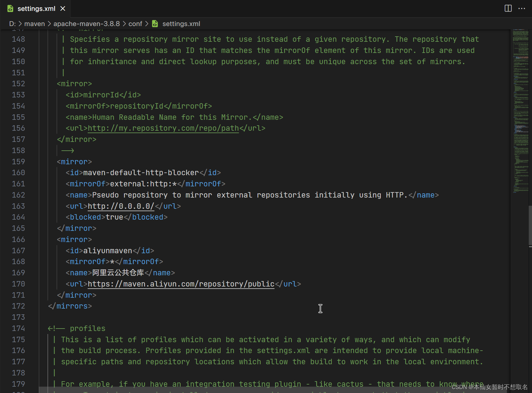The height and width of the screenshot is (393, 532).
Task: Click line number 172
Action: coord(18,306)
